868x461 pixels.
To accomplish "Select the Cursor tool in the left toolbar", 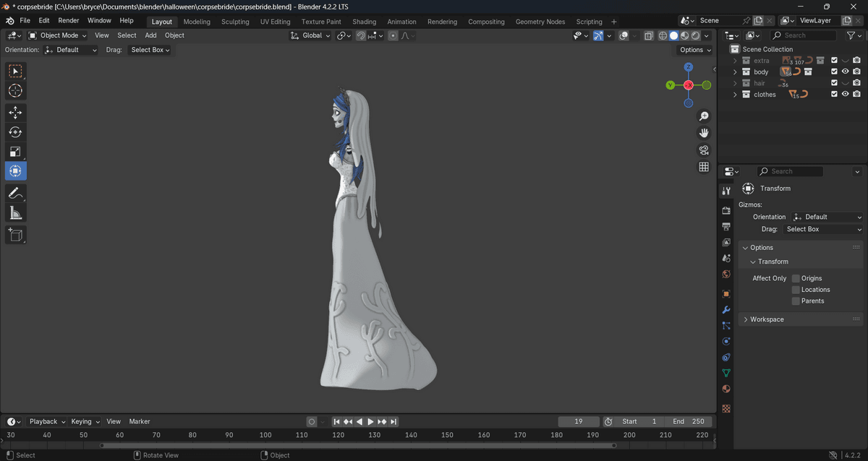I will click(x=15, y=91).
